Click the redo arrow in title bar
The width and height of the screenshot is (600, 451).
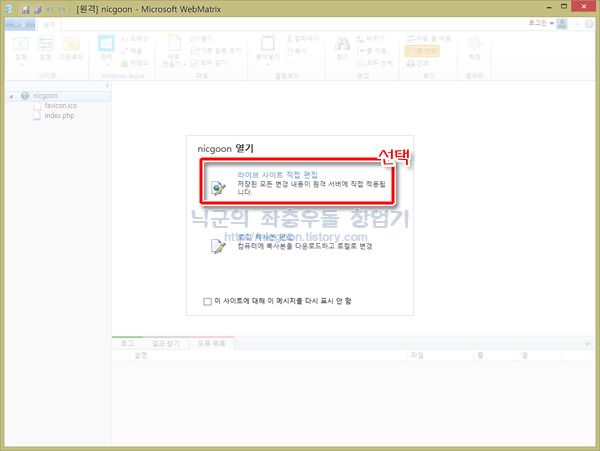coord(62,10)
